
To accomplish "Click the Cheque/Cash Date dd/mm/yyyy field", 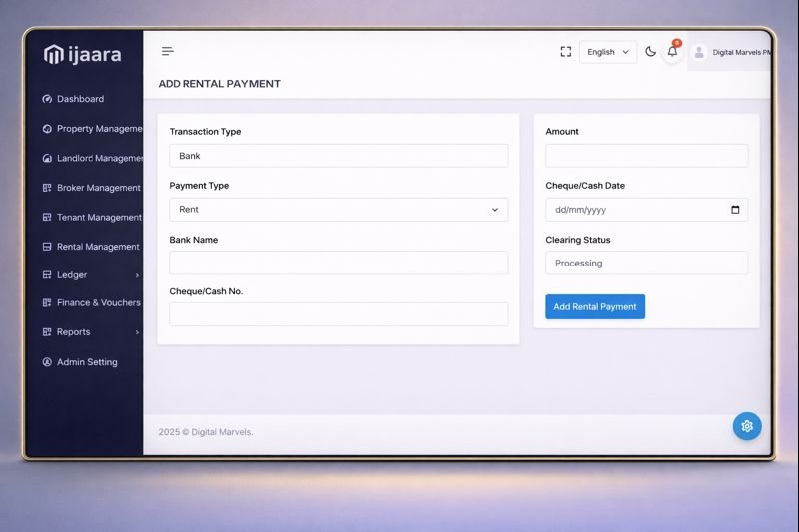I will tap(646, 210).
